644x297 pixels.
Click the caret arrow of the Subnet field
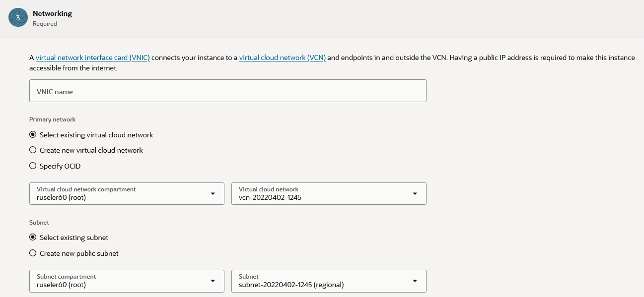click(415, 281)
